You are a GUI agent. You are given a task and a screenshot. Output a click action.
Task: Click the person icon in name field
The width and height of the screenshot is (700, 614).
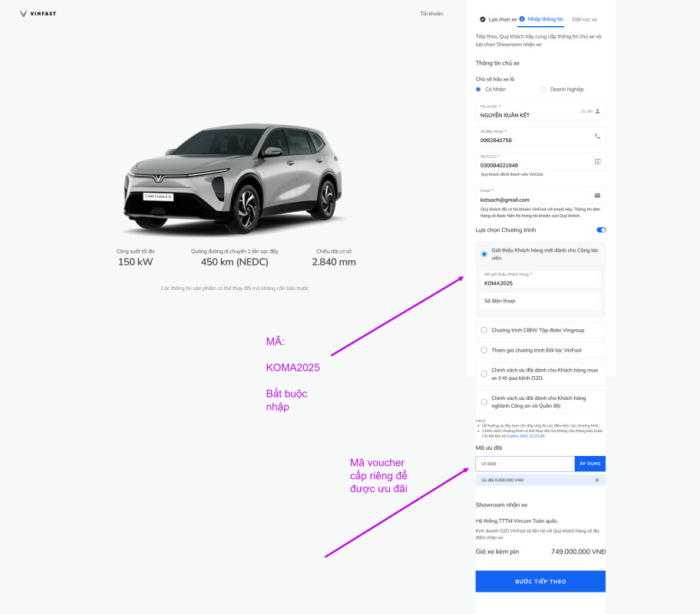point(598,111)
